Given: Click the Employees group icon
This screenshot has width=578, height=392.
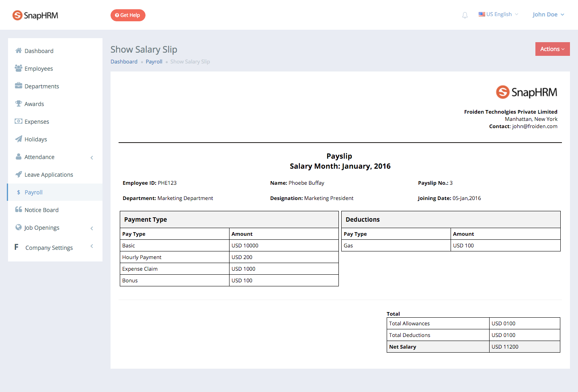Looking at the screenshot, I should (18, 68).
